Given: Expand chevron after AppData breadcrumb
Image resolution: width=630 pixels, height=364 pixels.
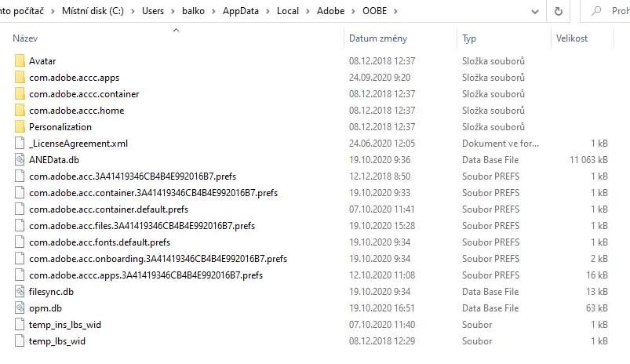Looking at the screenshot, I should pyautogui.click(x=268, y=11).
